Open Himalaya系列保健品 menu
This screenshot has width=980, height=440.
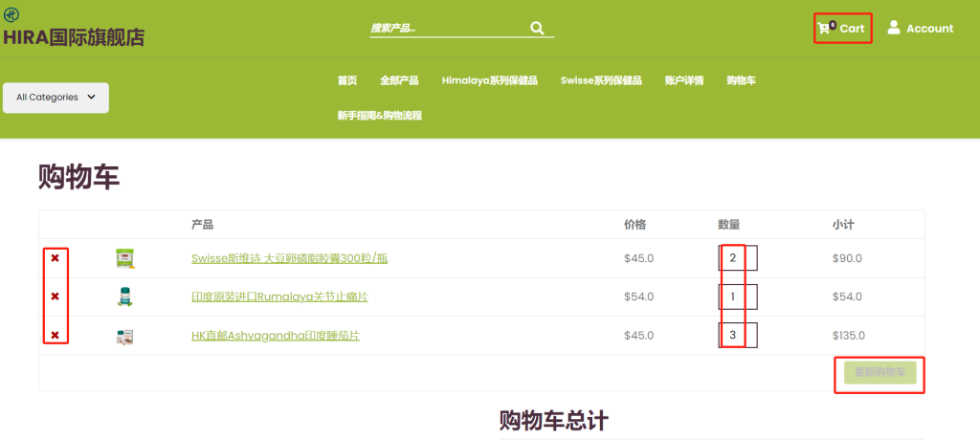489,80
